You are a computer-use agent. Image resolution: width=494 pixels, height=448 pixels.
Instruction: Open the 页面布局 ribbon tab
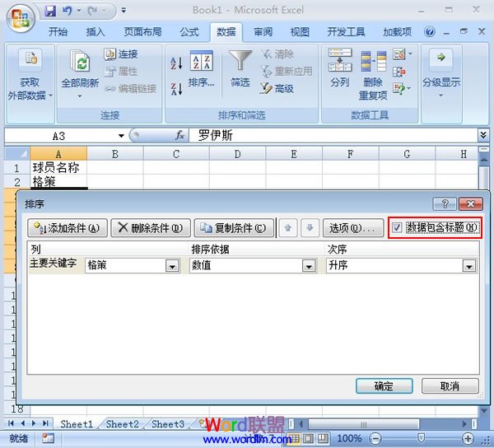tap(142, 32)
